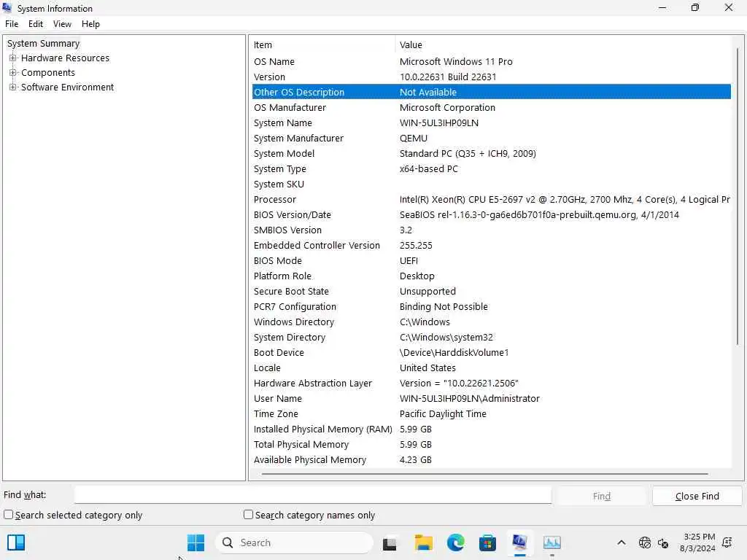Select the Installed Physical Memory (RAM) row
The image size is (747, 560).
(491, 429)
